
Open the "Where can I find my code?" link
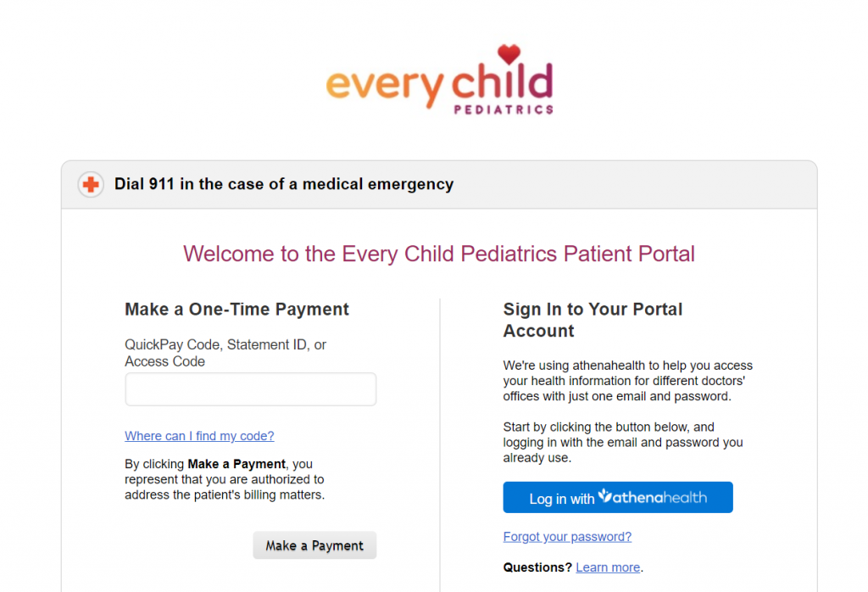[199, 436]
